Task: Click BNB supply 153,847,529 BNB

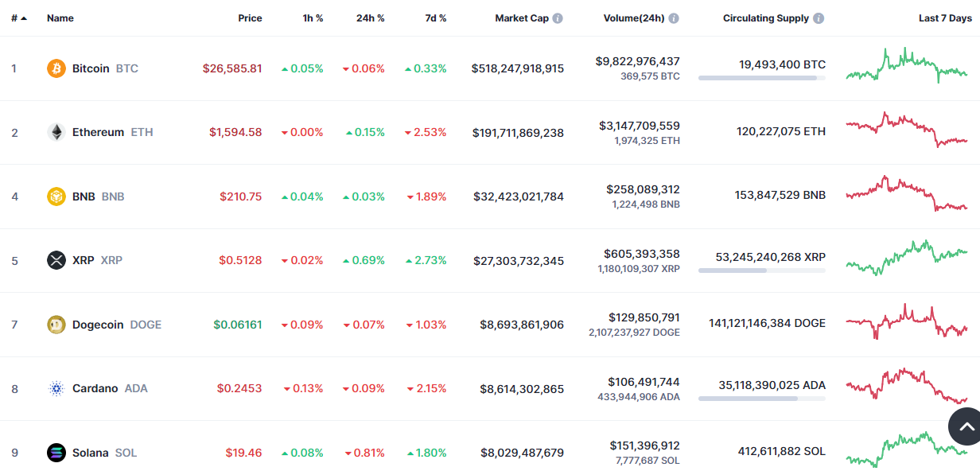Action: [x=780, y=195]
